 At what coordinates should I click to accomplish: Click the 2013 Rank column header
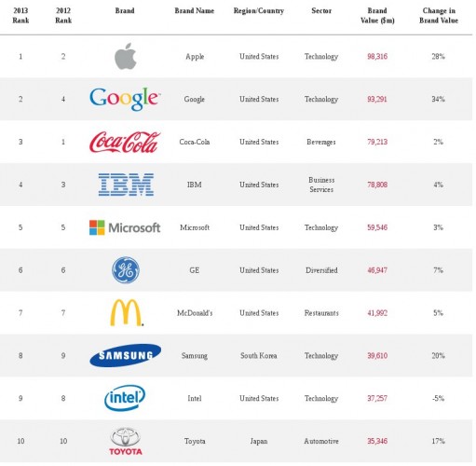(20, 16)
